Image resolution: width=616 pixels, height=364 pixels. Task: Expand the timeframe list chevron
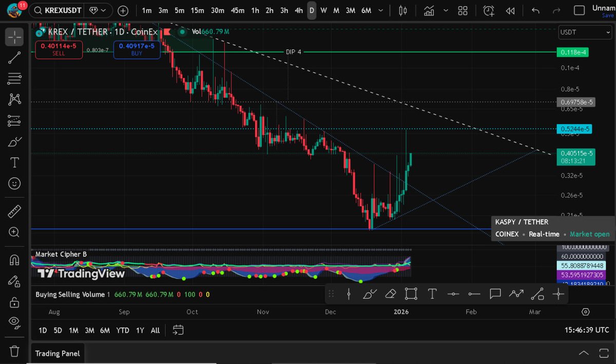380,10
